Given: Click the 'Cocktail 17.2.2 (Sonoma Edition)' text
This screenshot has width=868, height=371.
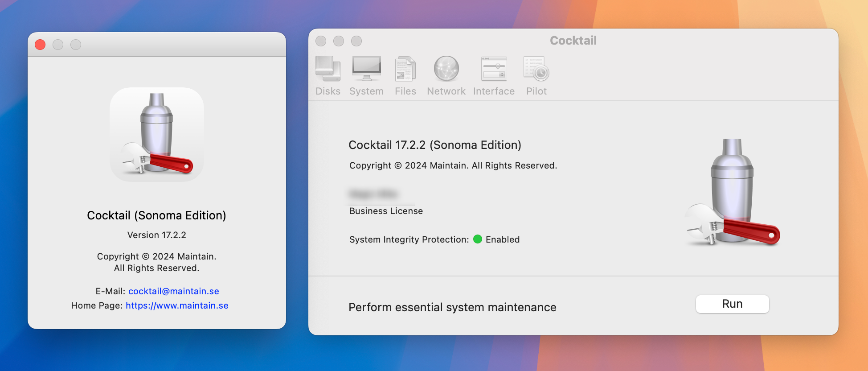Looking at the screenshot, I should (x=435, y=145).
